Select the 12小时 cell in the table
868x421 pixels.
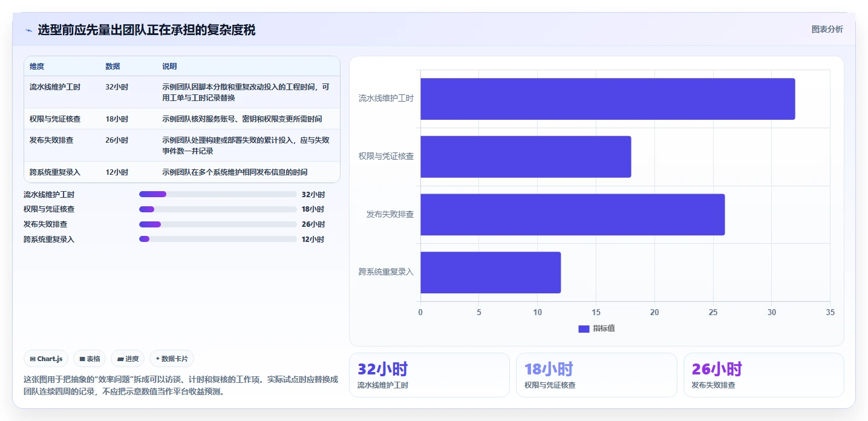(x=117, y=172)
